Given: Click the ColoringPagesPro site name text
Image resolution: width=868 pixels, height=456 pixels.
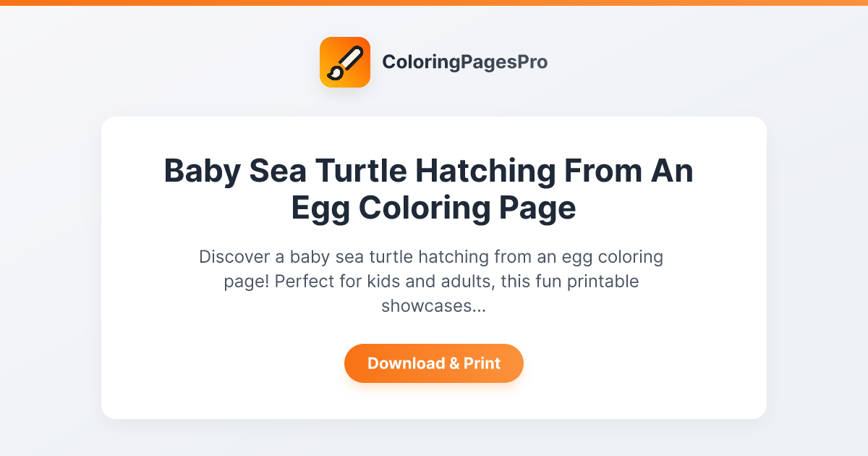Looking at the screenshot, I should (466, 62).
